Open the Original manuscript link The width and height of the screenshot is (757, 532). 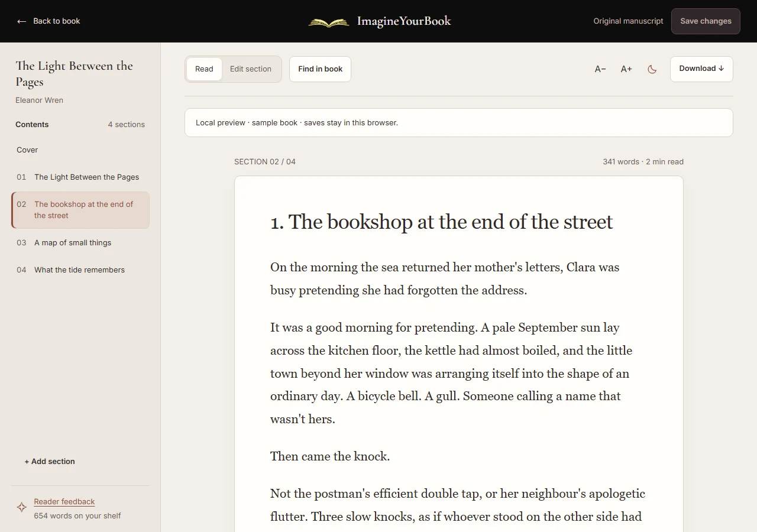628,21
